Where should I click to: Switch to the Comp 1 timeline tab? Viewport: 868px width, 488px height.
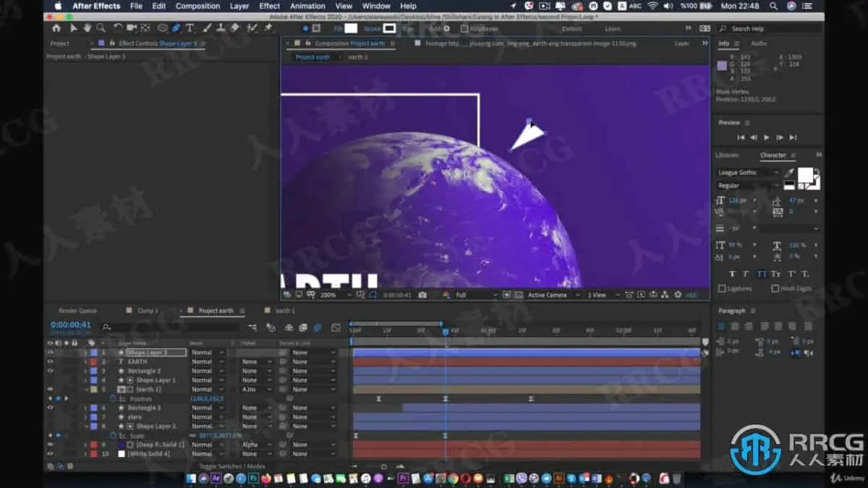click(148, 311)
